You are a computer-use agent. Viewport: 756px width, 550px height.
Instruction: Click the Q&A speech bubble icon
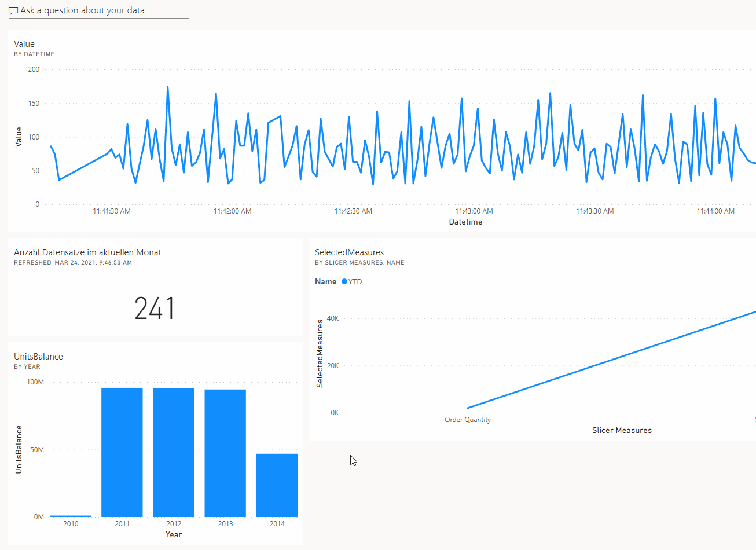point(13,10)
